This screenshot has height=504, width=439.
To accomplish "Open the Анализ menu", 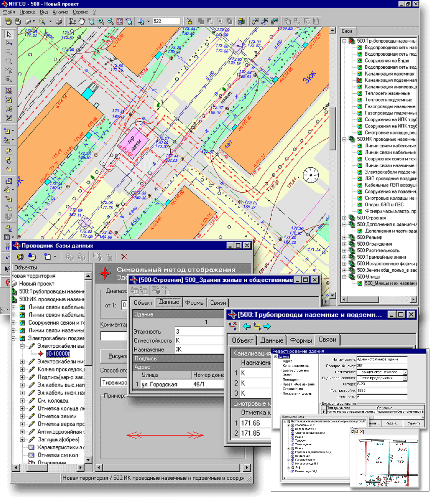I will (x=60, y=12).
